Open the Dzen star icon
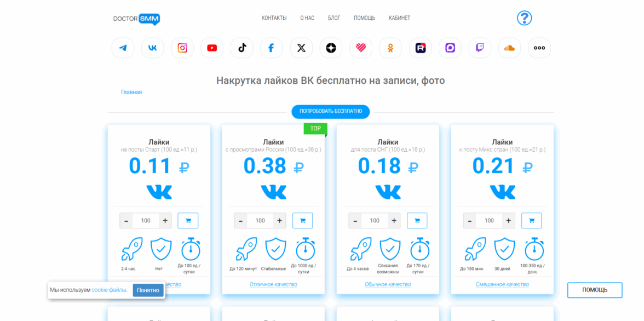Screen dimensions: 644x321 (x=331, y=48)
